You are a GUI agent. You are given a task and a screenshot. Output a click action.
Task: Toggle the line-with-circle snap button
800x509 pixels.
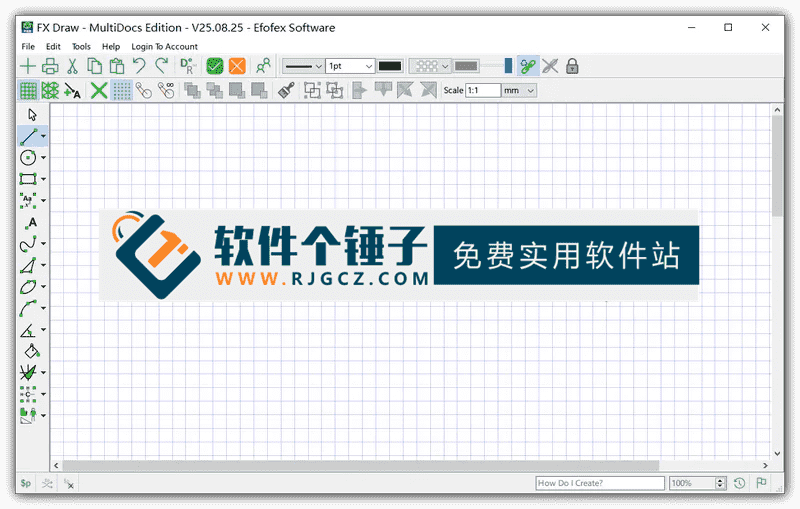[x=144, y=91]
